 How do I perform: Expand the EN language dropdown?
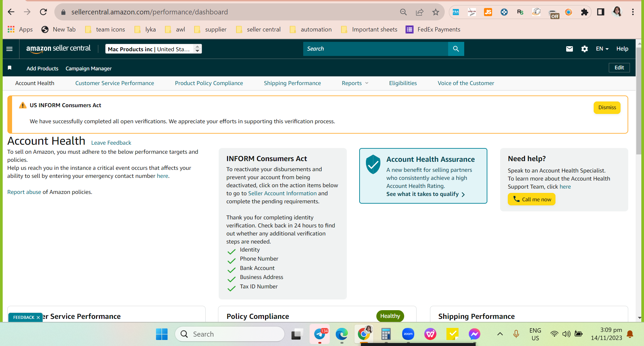[602, 49]
